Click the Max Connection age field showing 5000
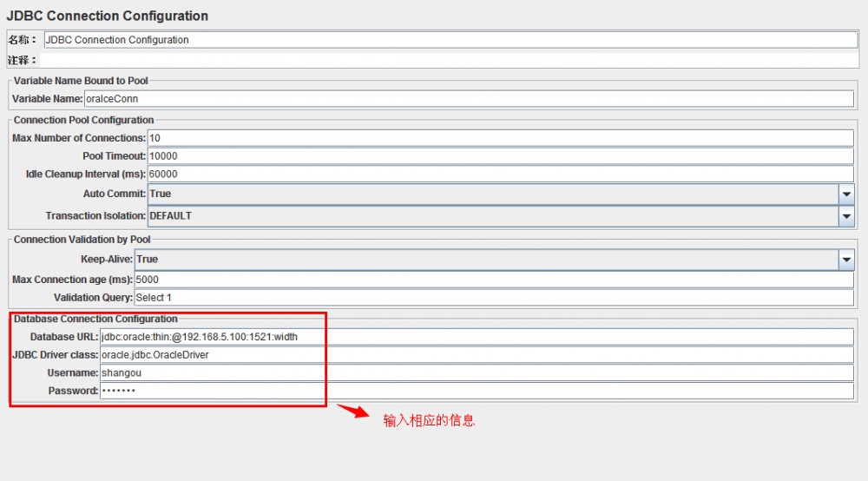Image resolution: width=868 pixels, height=481 pixels. 494,280
